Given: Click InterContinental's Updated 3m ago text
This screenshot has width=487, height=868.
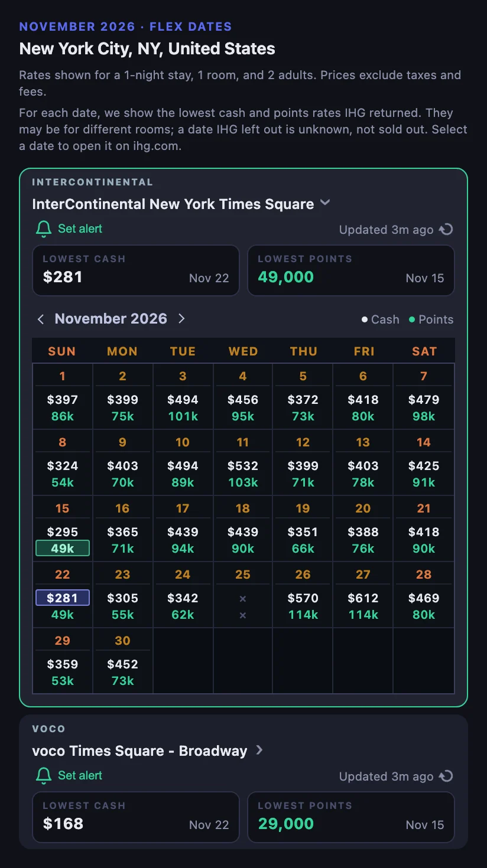Looking at the screenshot, I should coord(386,230).
